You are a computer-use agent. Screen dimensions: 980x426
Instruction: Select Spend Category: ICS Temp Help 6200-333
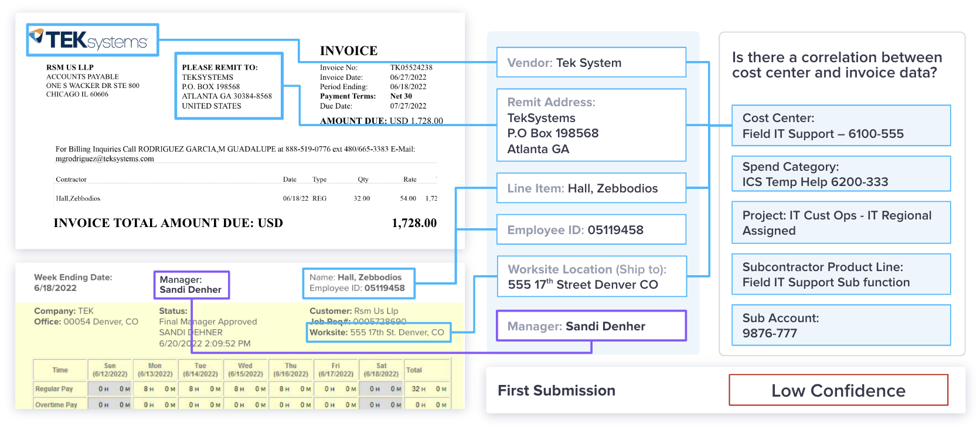[x=841, y=174]
